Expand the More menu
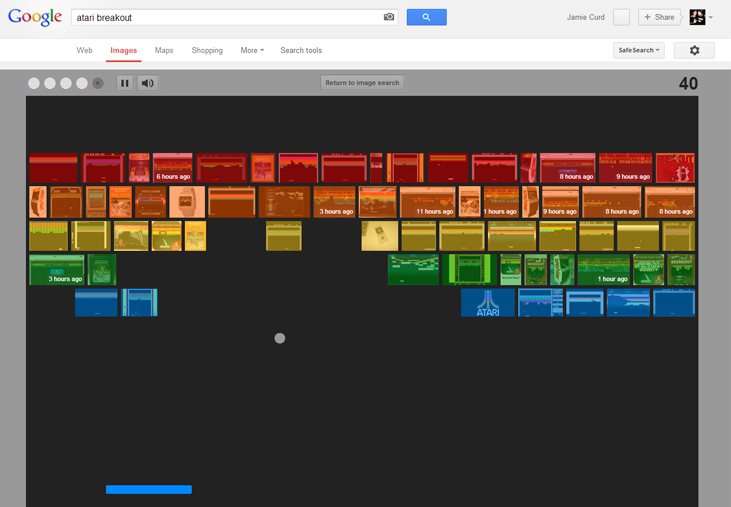731x507 pixels. (x=252, y=50)
